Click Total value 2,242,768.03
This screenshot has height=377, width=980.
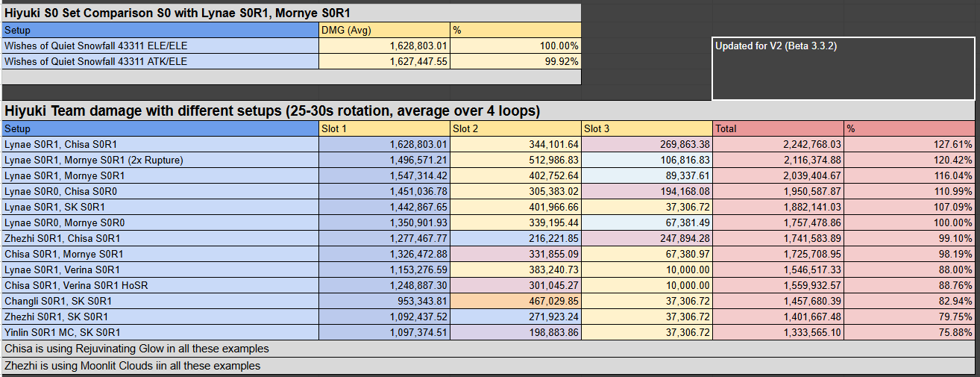coord(778,144)
